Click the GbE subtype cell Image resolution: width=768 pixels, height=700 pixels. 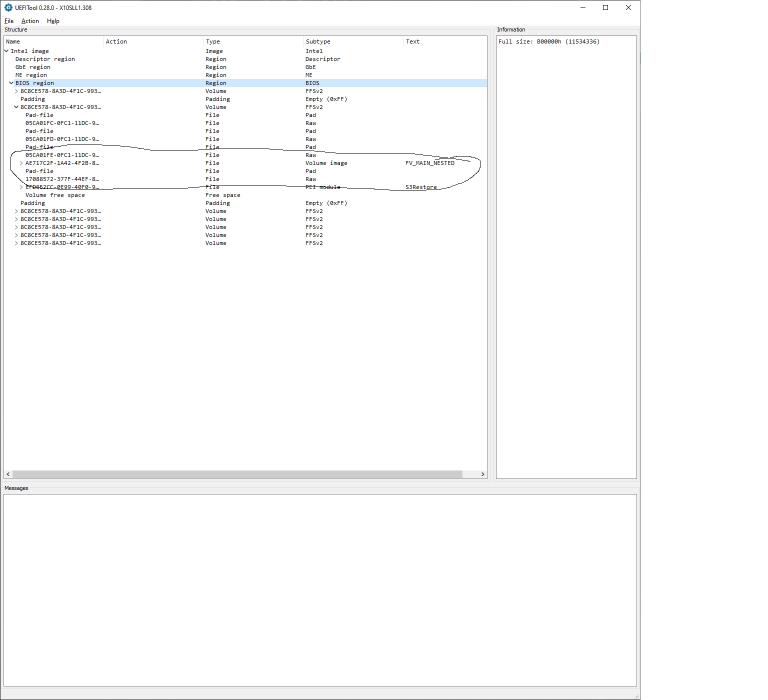[310, 67]
